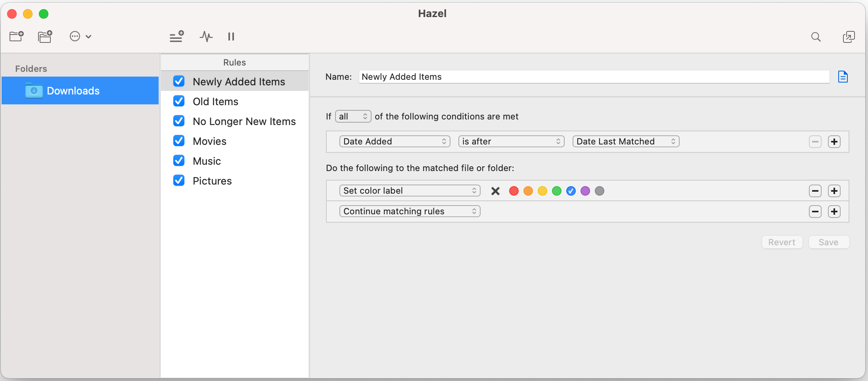Screen dimensions: 868x381
Task: Open Continue matching rules dropdown
Action: 410,211
